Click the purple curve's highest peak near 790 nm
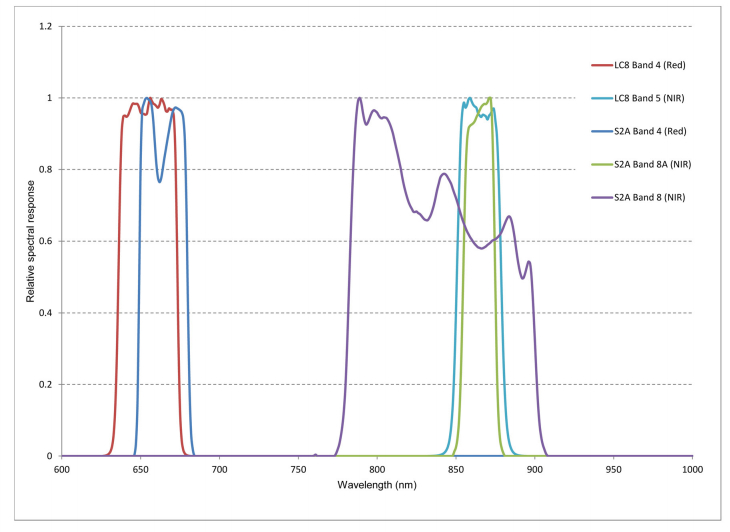 359,98
